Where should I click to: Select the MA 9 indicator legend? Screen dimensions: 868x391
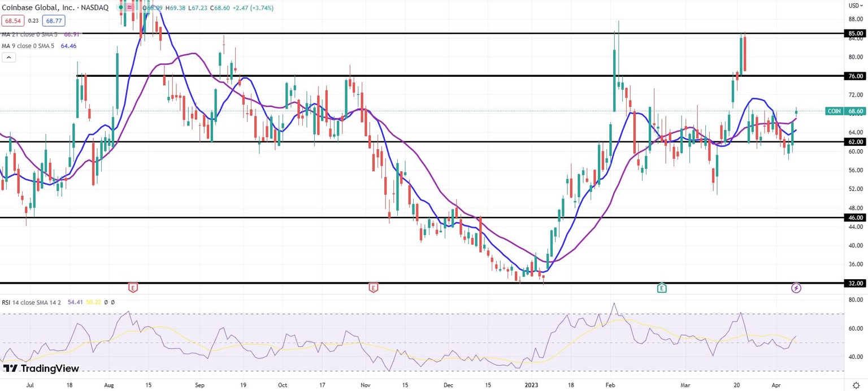[28, 46]
